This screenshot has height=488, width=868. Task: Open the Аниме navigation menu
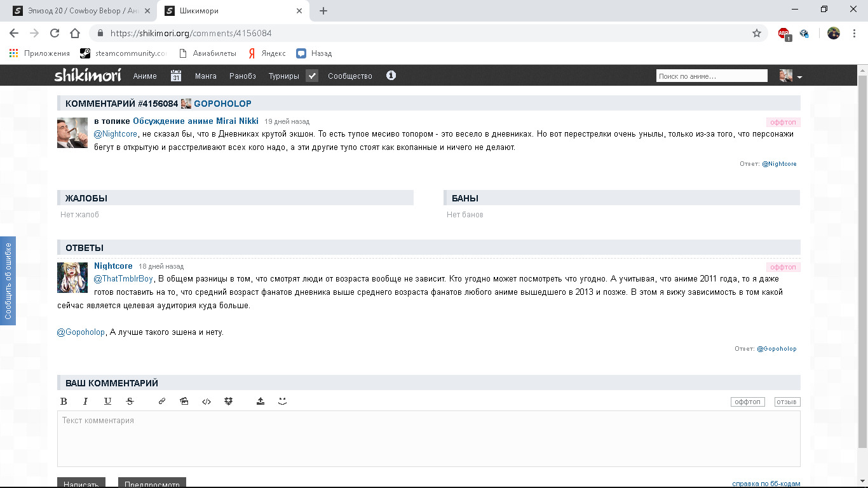coord(145,76)
